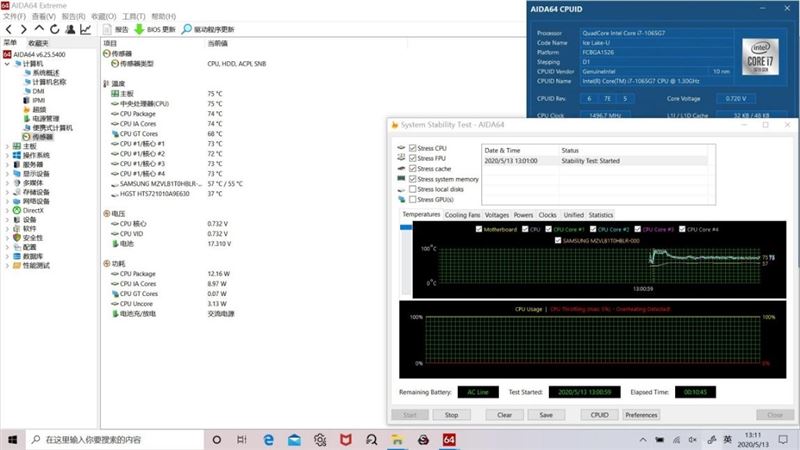Collapse the 计算机 tree node
The width and height of the screenshot is (800, 450).
7,64
